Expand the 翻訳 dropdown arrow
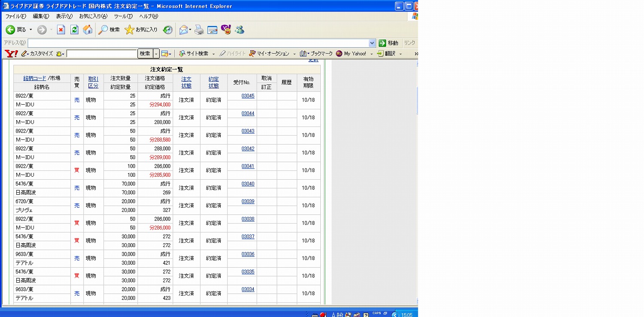The width and height of the screenshot is (644, 317). [x=401, y=54]
